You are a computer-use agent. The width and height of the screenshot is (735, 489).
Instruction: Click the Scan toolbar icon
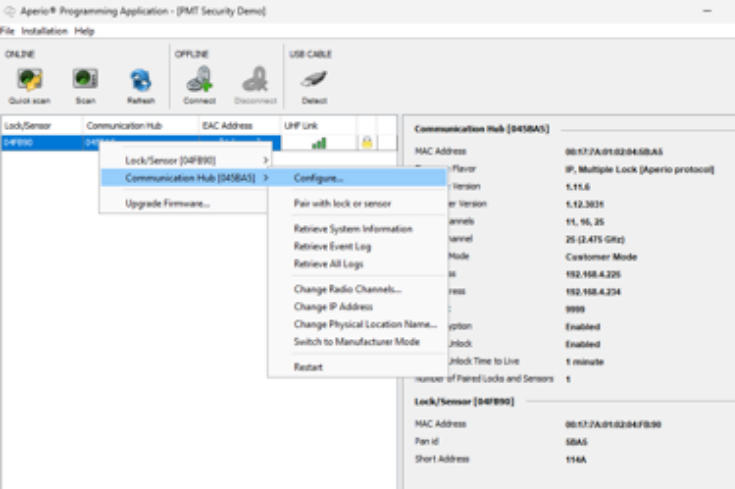click(85, 80)
